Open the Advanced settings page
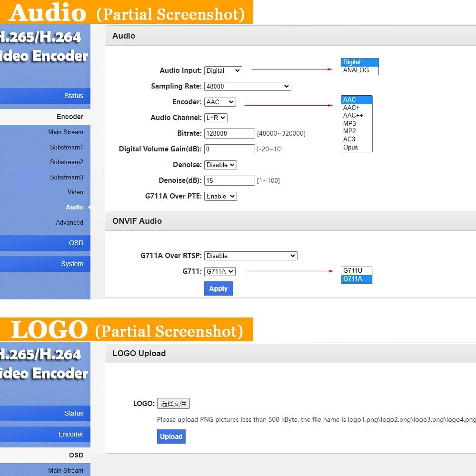 tap(69, 222)
